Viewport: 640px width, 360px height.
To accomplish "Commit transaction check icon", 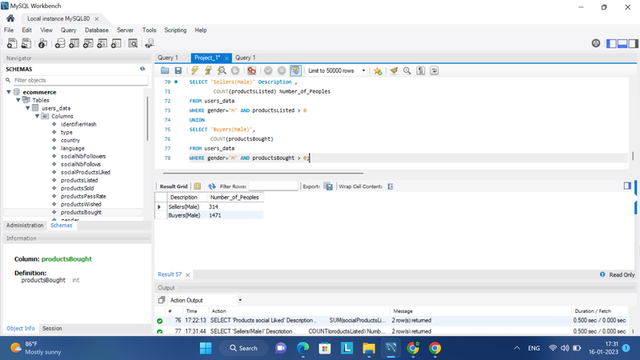I will click(268, 71).
